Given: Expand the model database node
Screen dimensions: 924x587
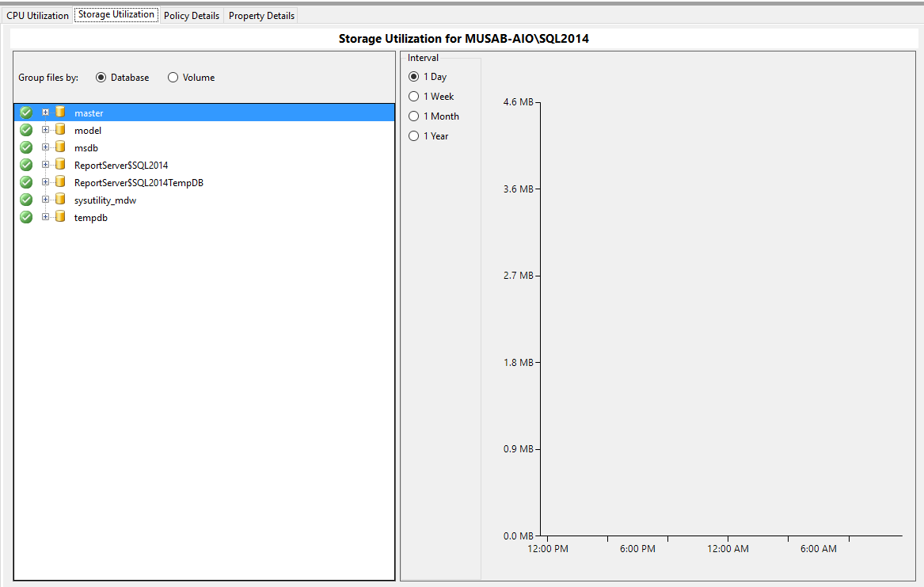Looking at the screenshot, I should 45,130.
